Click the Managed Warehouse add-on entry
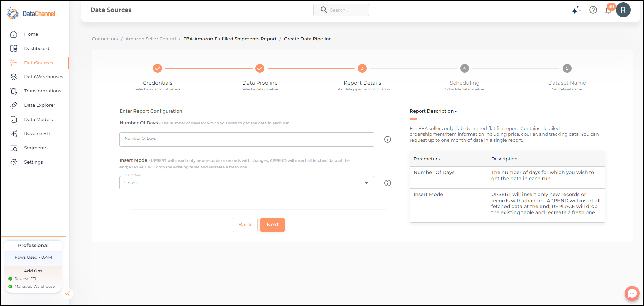 (x=32, y=286)
